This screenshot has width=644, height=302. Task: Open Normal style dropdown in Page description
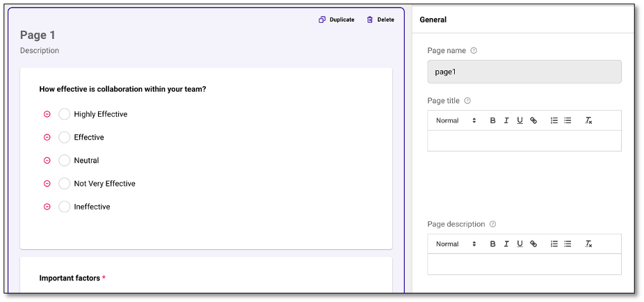pos(456,244)
